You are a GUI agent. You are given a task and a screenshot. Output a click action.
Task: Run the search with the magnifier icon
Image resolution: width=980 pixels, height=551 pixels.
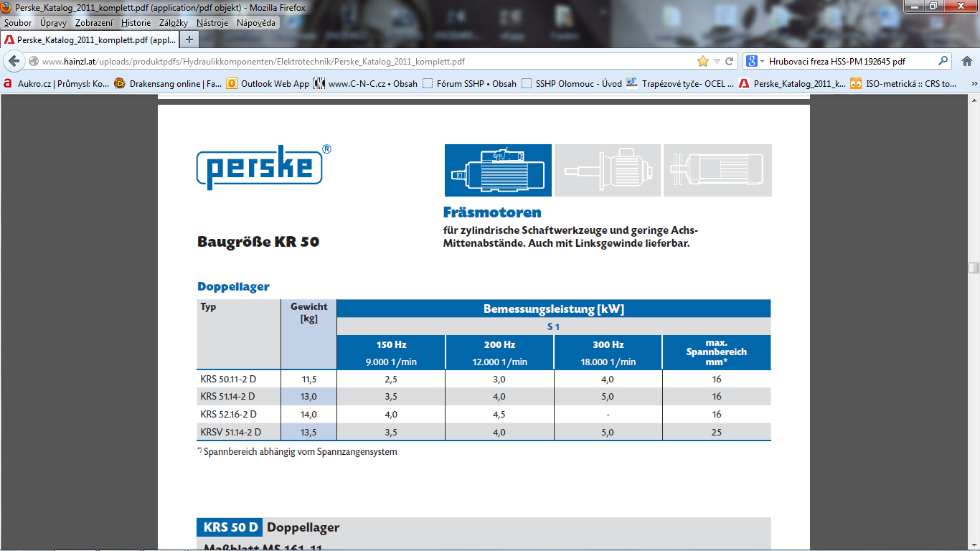pyautogui.click(x=943, y=62)
